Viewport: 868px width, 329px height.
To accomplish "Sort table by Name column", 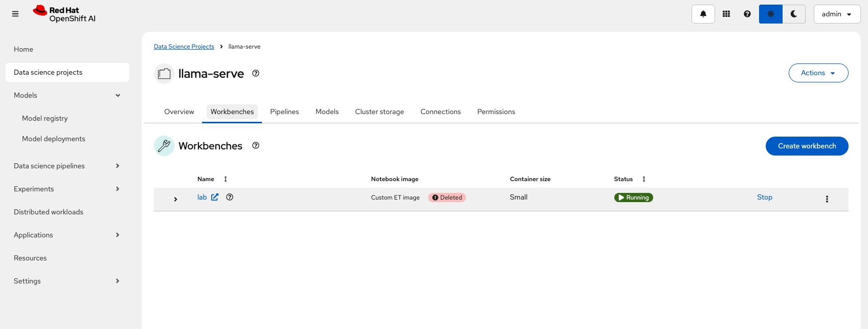I will pos(212,179).
